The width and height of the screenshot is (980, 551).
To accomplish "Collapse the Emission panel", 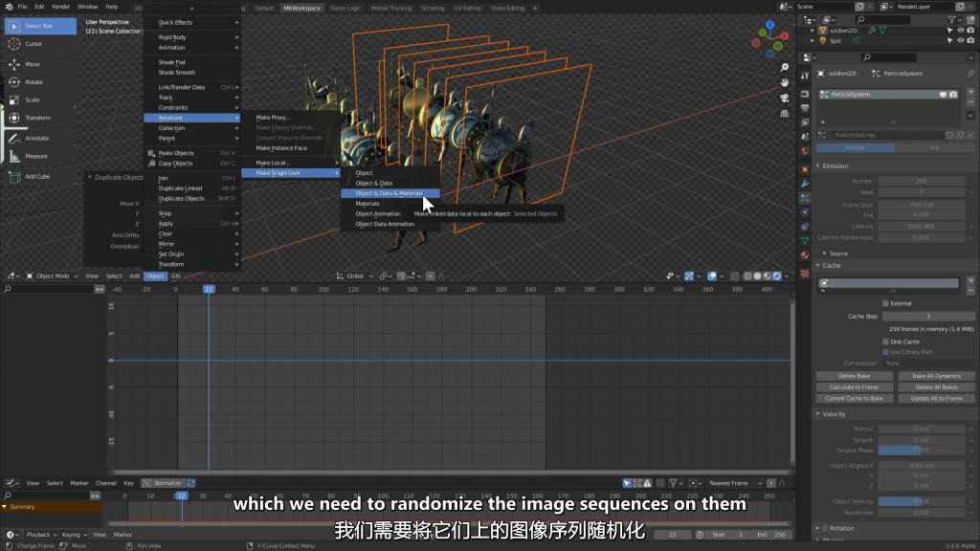I will click(835, 166).
